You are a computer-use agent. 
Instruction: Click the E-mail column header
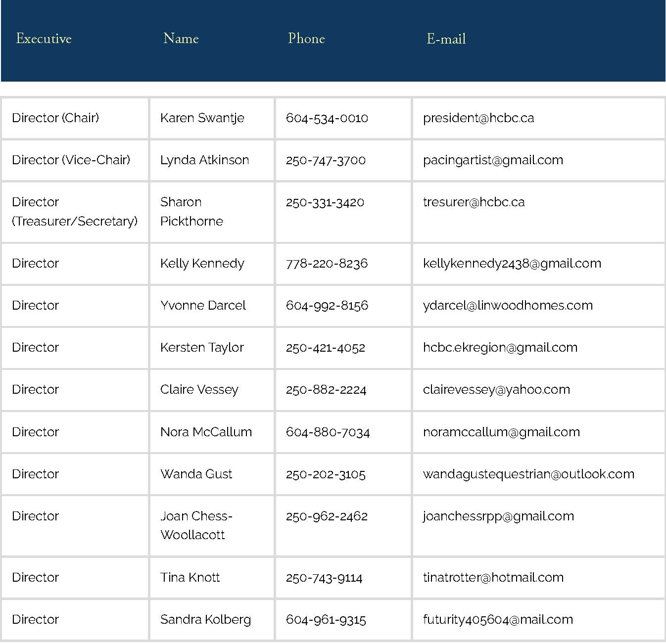[x=446, y=39]
